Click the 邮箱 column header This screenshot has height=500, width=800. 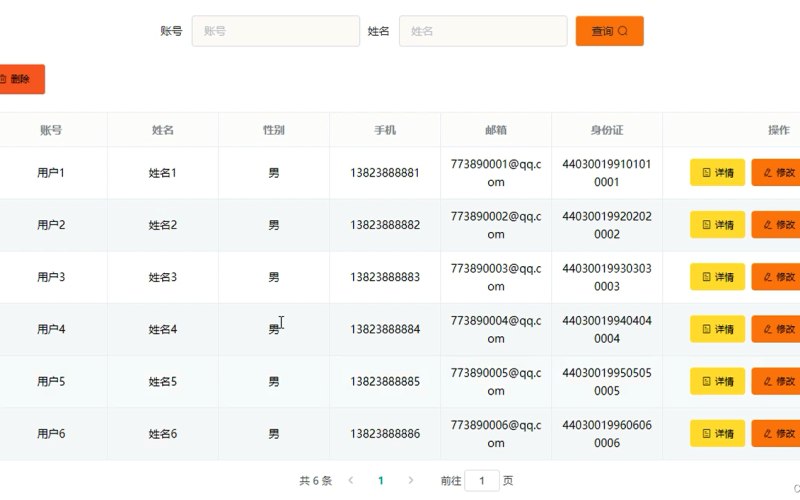click(x=496, y=130)
